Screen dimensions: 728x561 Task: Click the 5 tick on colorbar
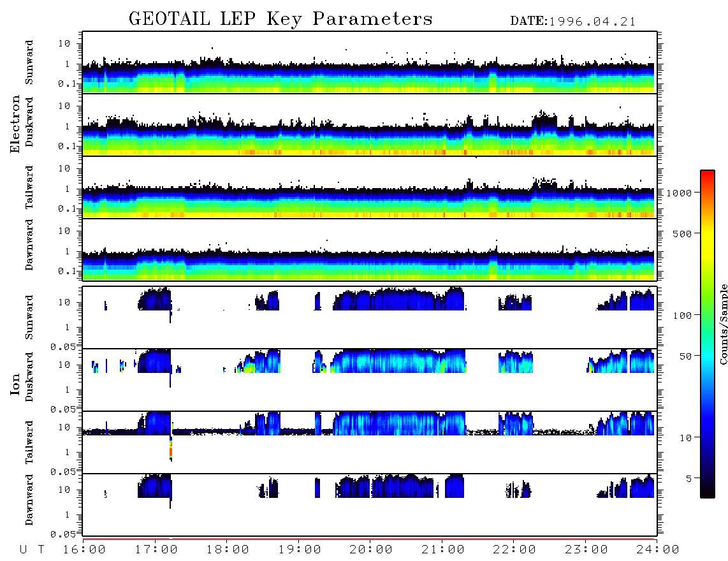pos(688,478)
